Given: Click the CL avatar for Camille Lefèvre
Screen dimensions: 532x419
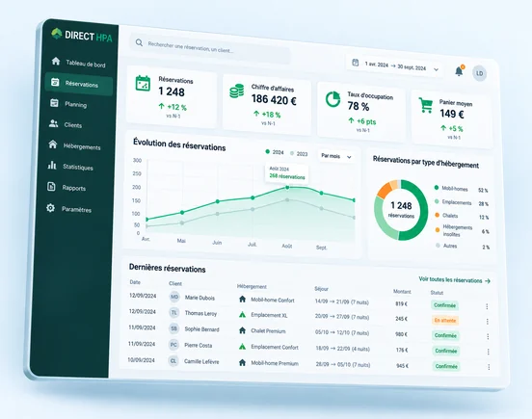Looking at the screenshot, I should (x=173, y=360).
